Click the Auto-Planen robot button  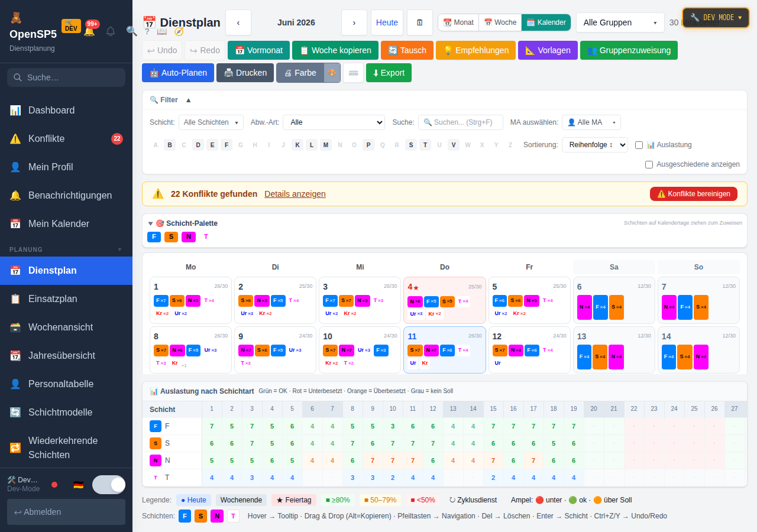pos(178,73)
